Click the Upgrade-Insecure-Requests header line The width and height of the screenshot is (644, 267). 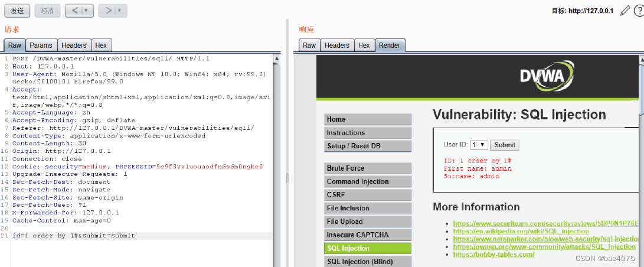[70, 174]
